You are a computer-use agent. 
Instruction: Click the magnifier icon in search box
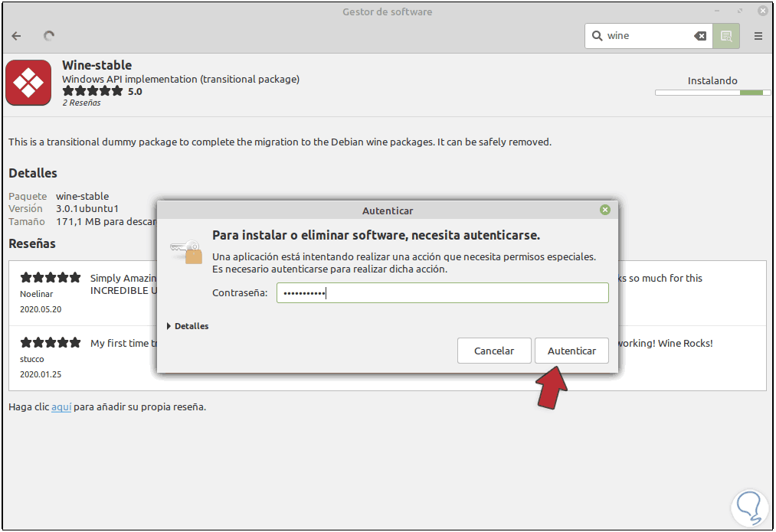click(598, 36)
